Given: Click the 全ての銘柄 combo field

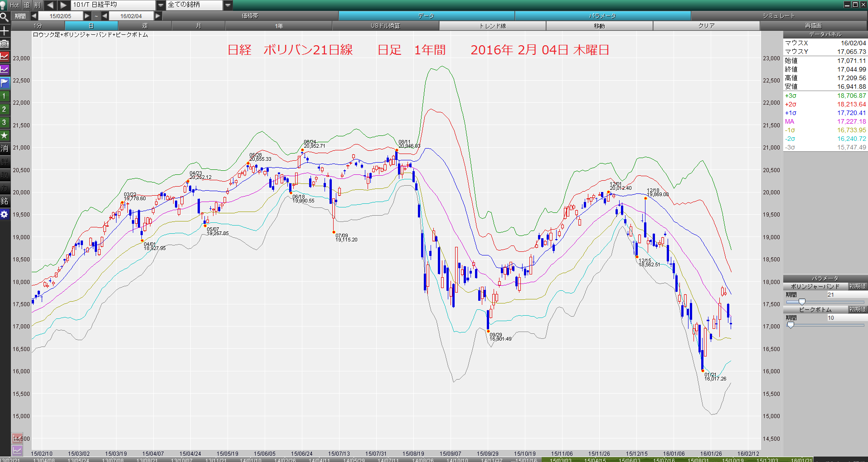Looking at the screenshot, I should click(195, 5).
